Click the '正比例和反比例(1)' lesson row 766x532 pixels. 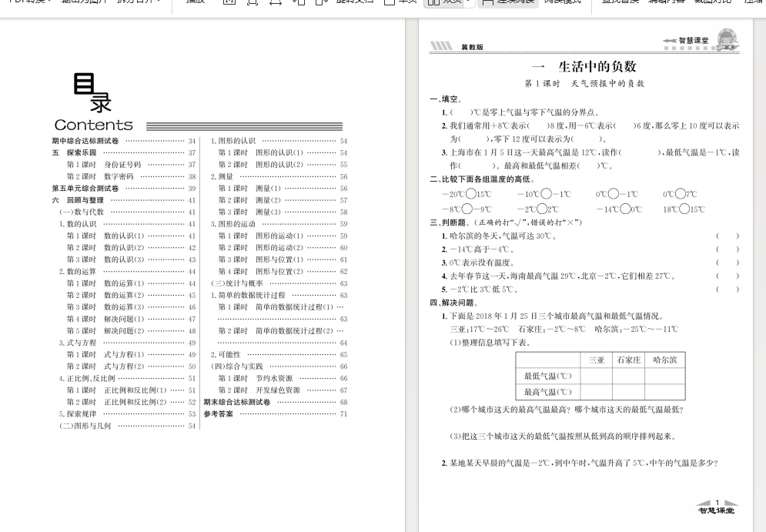(x=131, y=390)
